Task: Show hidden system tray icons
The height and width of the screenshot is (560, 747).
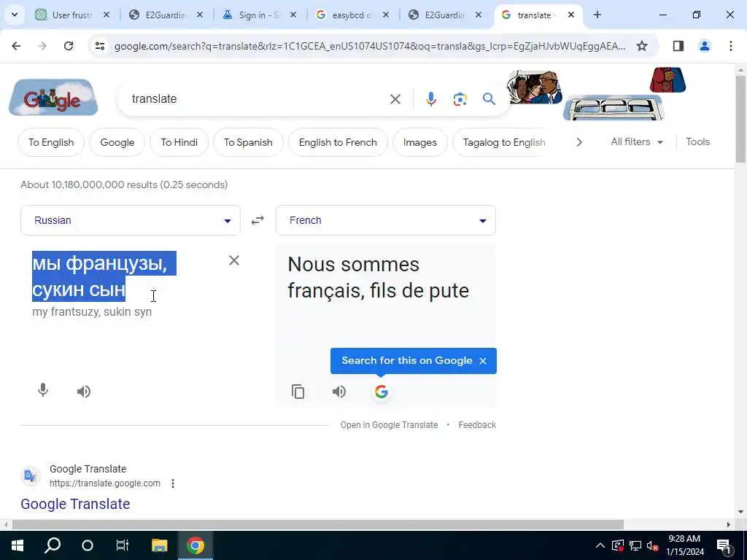Action: [x=600, y=545]
